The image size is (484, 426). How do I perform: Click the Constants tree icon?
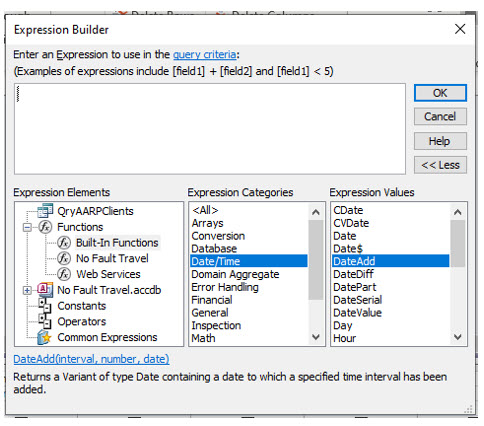(x=45, y=306)
